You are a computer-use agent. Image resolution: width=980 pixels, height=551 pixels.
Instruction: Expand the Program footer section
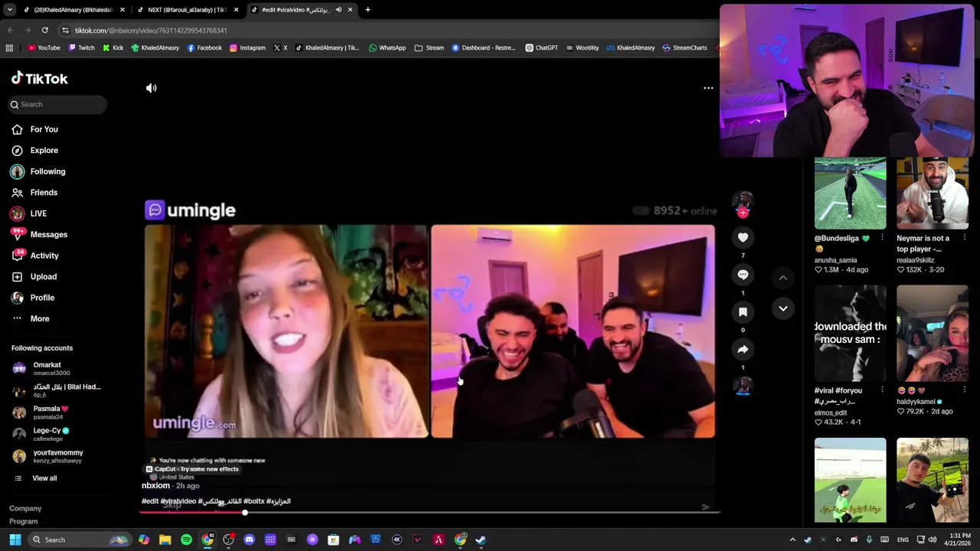pyautogui.click(x=23, y=522)
